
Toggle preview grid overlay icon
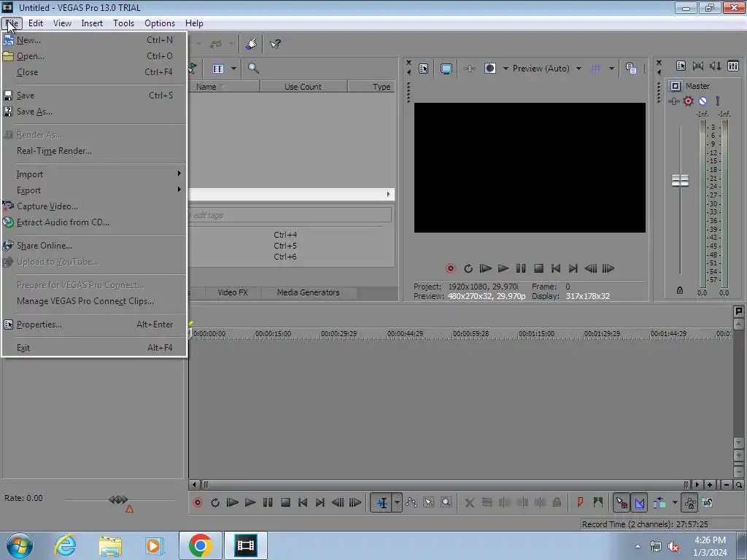click(x=596, y=69)
